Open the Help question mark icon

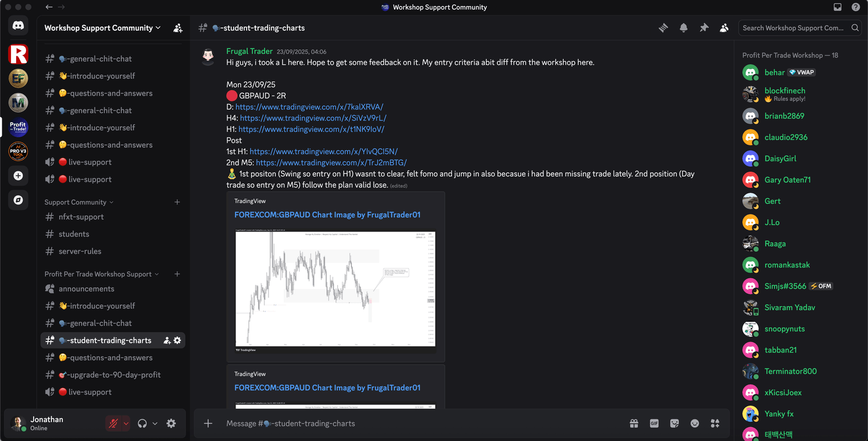point(856,7)
